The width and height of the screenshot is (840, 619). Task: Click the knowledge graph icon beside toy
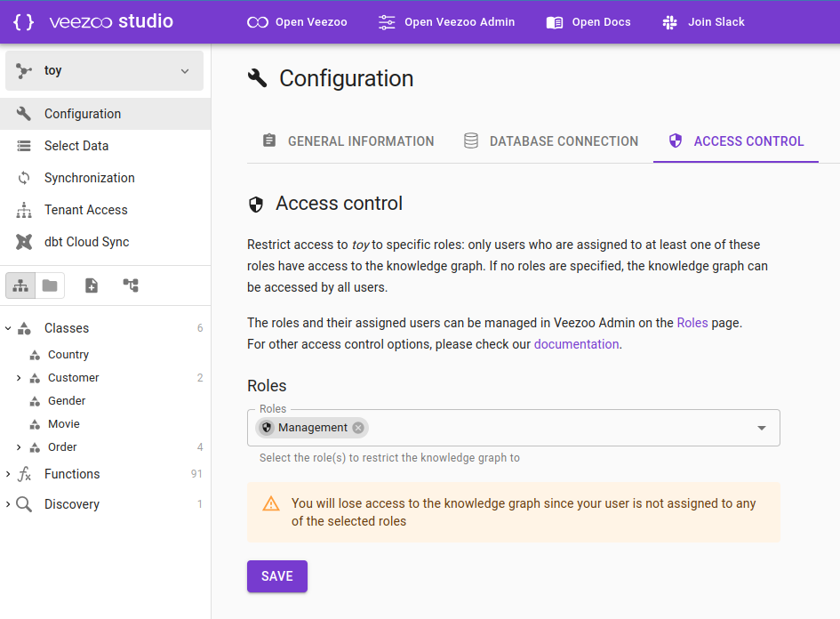click(23, 71)
